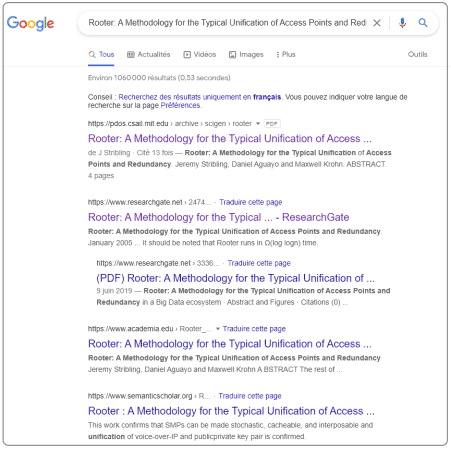Image resolution: width=451 pixels, height=450 pixels.
Task: Click the search query input field
Action: click(227, 23)
